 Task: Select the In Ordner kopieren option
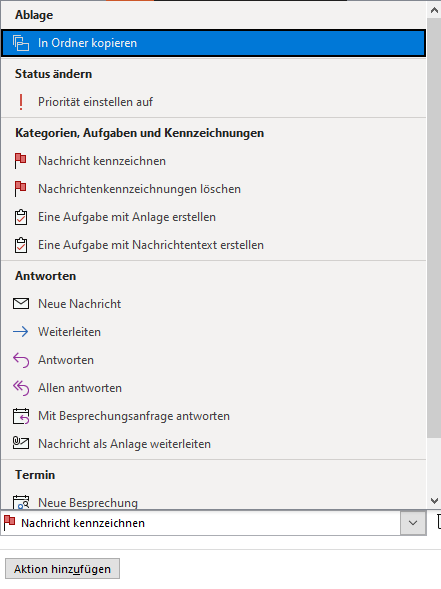tap(213, 43)
